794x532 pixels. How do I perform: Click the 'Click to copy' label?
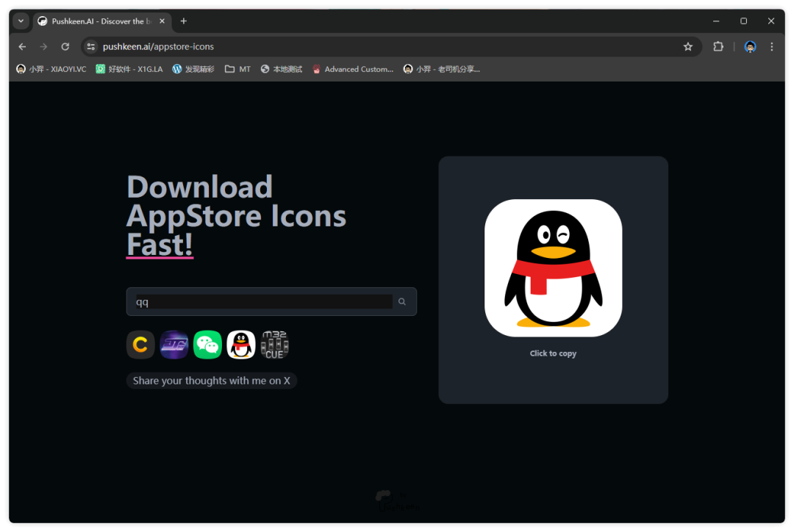point(553,353)
